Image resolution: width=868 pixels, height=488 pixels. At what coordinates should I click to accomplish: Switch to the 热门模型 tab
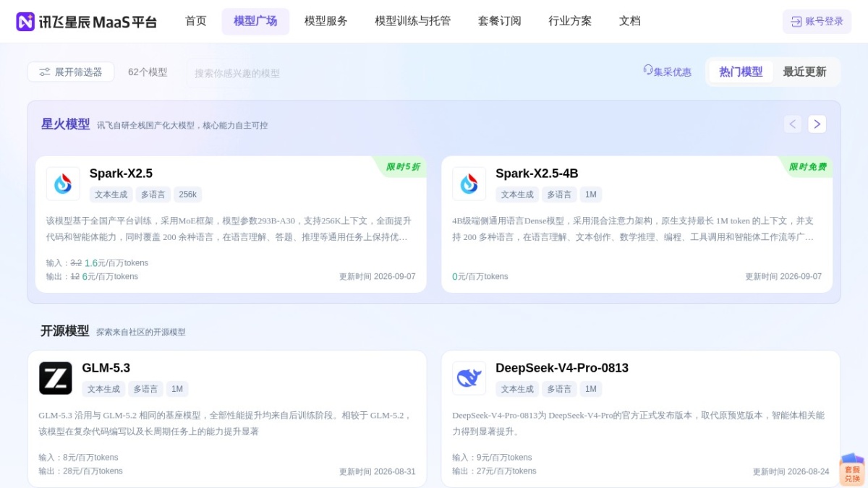(741, 72)
